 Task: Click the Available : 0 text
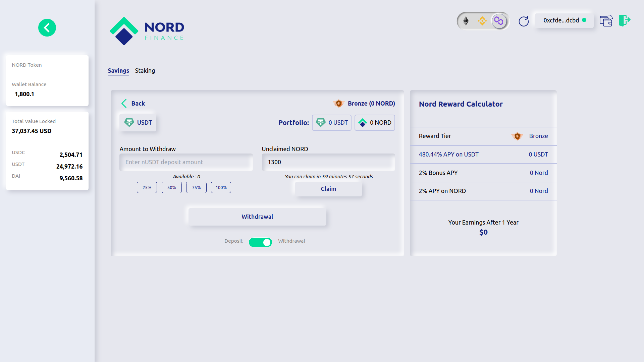(186, 177)
